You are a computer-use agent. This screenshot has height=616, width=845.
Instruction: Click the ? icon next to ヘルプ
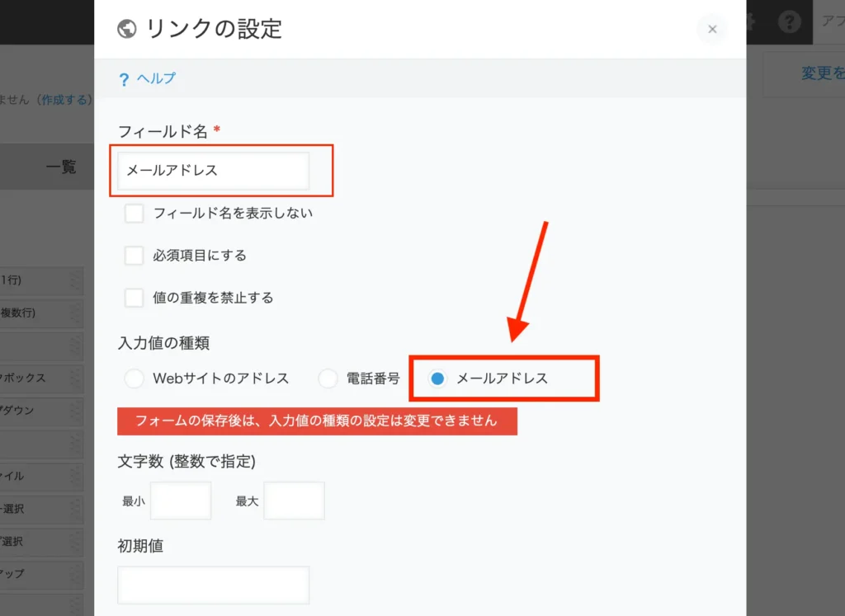click(125, 77)
